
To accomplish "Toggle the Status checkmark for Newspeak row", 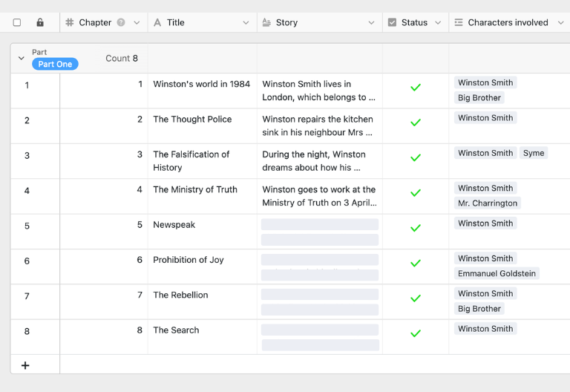I will point(416,228).
